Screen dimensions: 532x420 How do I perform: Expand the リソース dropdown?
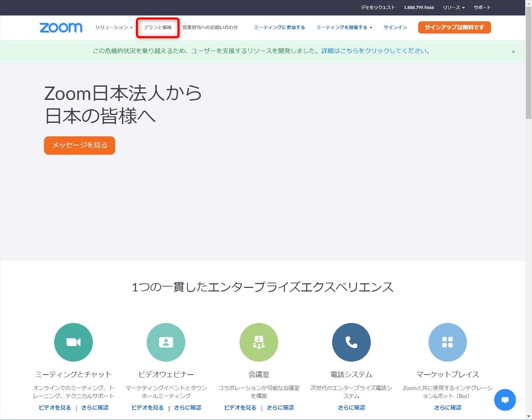pos(454,7)
